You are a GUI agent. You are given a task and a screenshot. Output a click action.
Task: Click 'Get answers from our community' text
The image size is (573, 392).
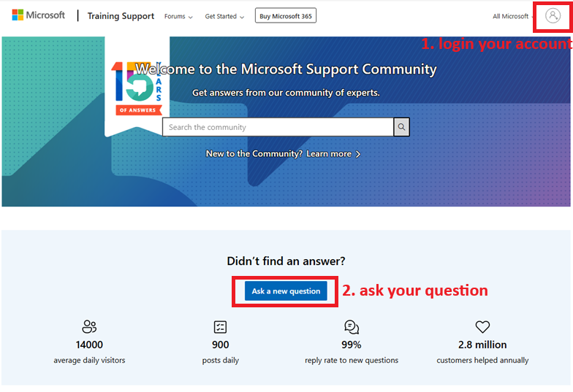coord(286,93)
